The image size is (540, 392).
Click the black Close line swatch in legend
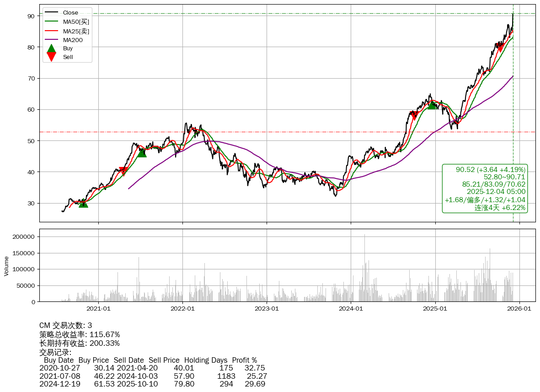tap(52, 13)
